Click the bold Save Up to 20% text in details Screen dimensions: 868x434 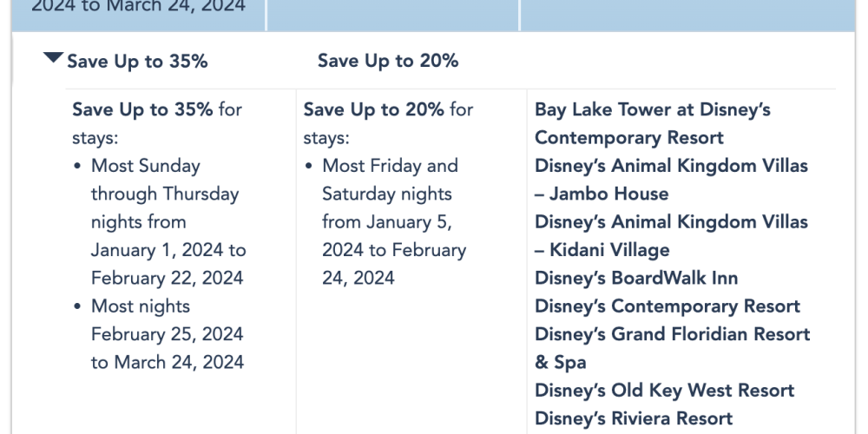(373, 109)
